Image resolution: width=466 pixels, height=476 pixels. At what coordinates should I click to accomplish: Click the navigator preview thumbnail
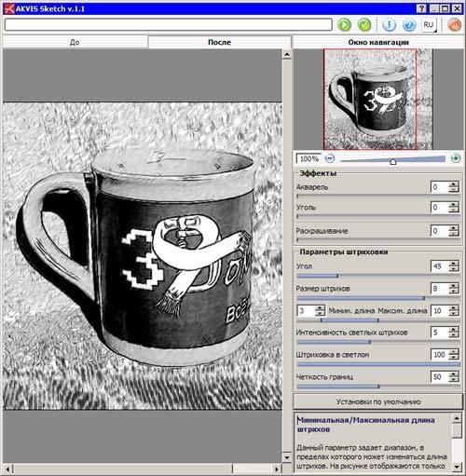(x=378, y=99)
